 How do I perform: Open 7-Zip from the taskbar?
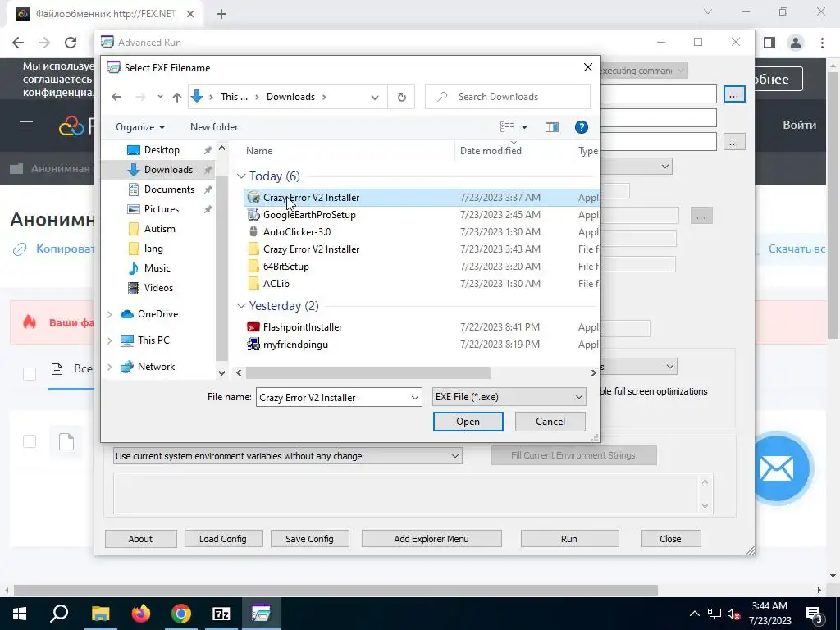click(x=221, y=614)
